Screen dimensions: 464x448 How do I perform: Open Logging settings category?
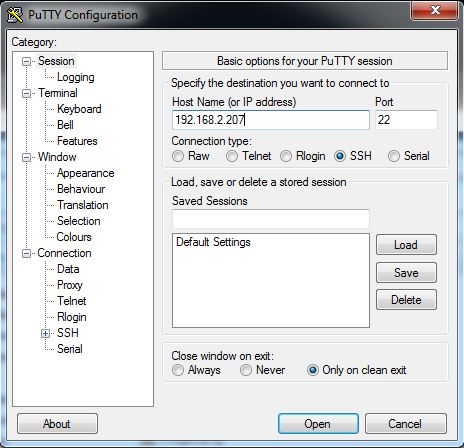tap(76, 77)
